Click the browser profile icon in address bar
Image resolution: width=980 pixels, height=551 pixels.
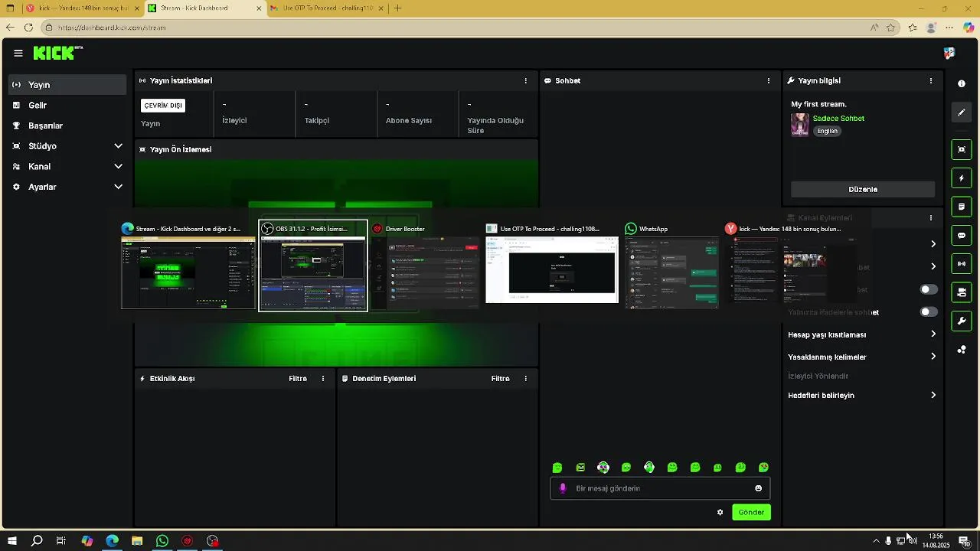tap(931, 28)
